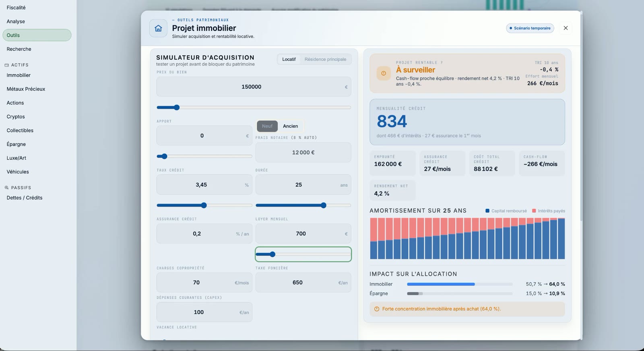Click the alert icon in concentration warning

tap(377, 309)
